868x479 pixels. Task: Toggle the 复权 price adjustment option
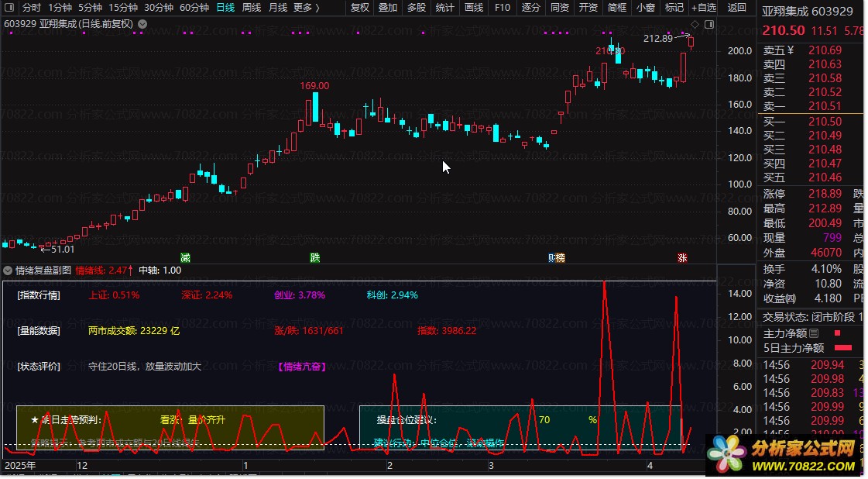pyautogui.click(x=360, y=8)
